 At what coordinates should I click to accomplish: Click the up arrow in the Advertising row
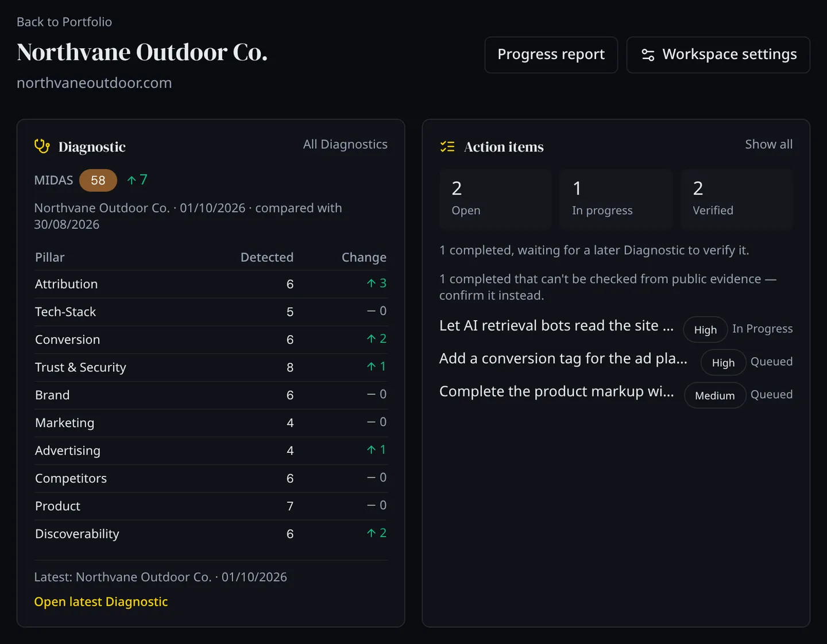pyautogui.click(x=371, y=449)
